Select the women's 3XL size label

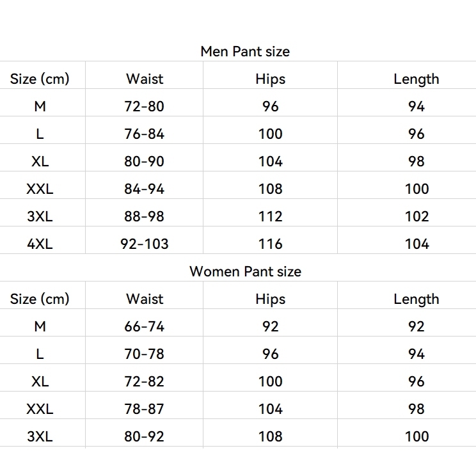coord(40,436)
